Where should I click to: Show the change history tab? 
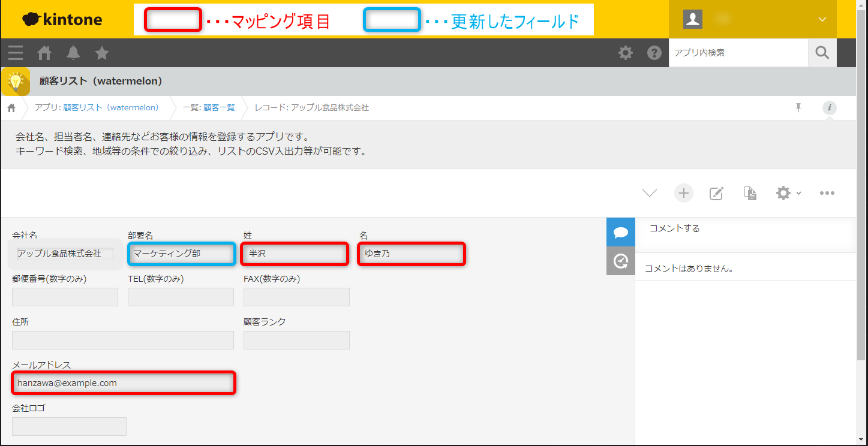pos(620,261)
